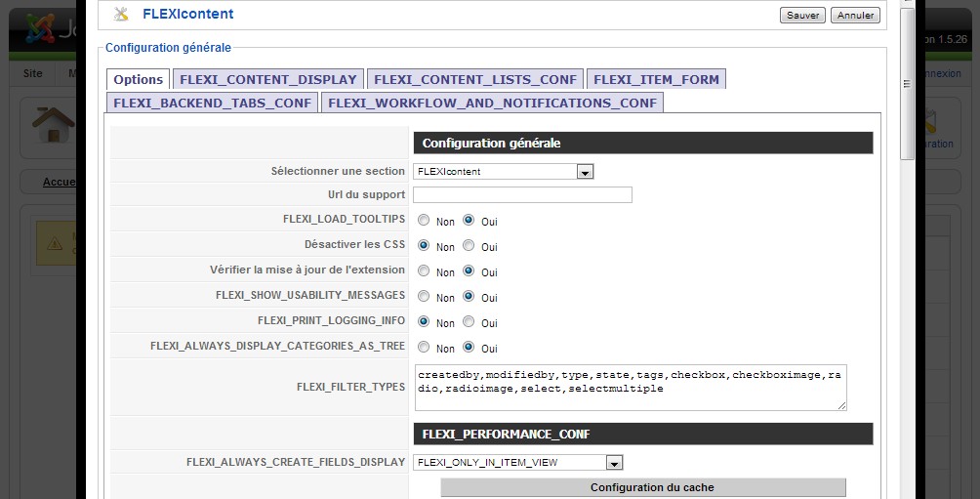
Task: Set FLEXI_LOAD_TOOLTIPS to Non
Action: [x=424, y=220]
